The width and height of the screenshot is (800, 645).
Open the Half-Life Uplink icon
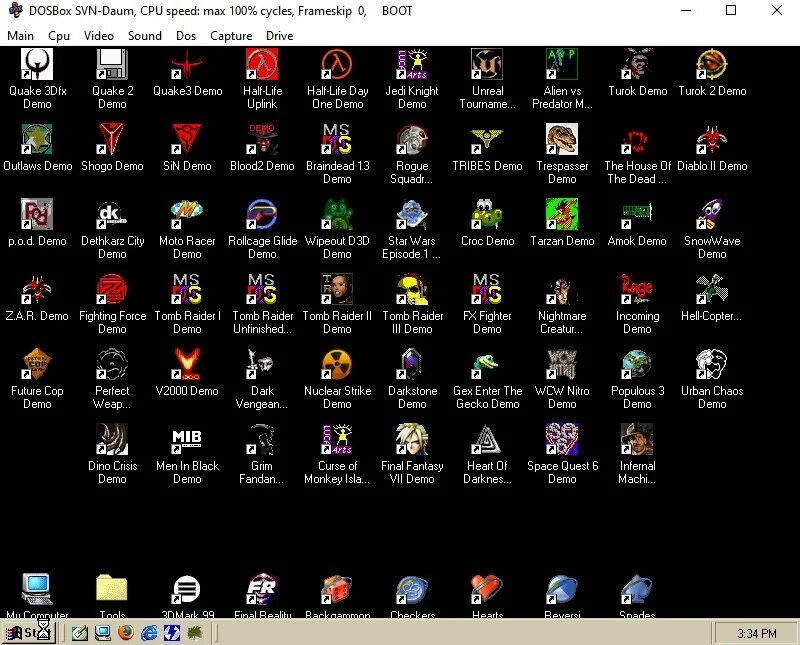coord(262,64)
